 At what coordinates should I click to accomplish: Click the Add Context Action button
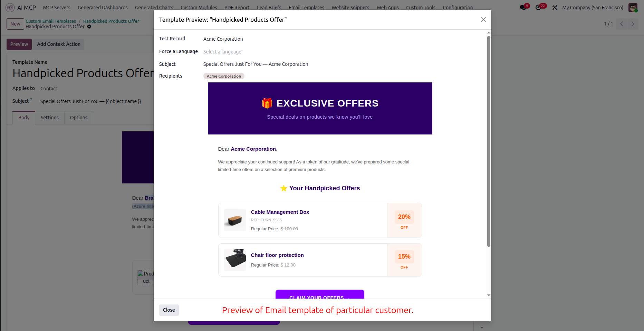pyautogui.click(x=59, y=44)
